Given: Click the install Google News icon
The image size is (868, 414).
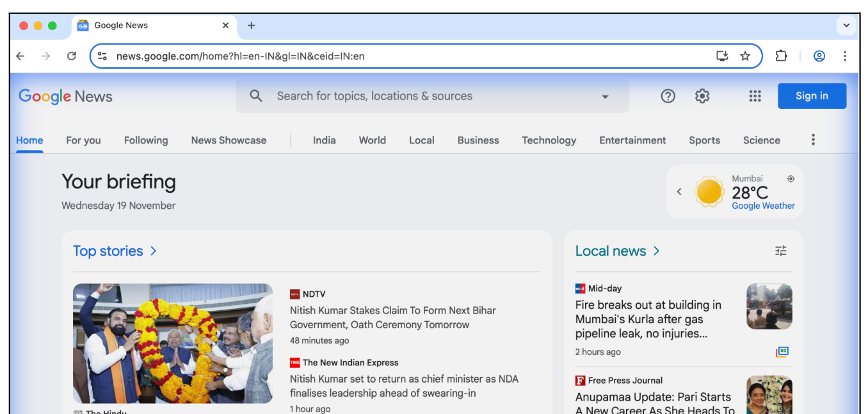Looking at the screenshot, I should 721,56.
